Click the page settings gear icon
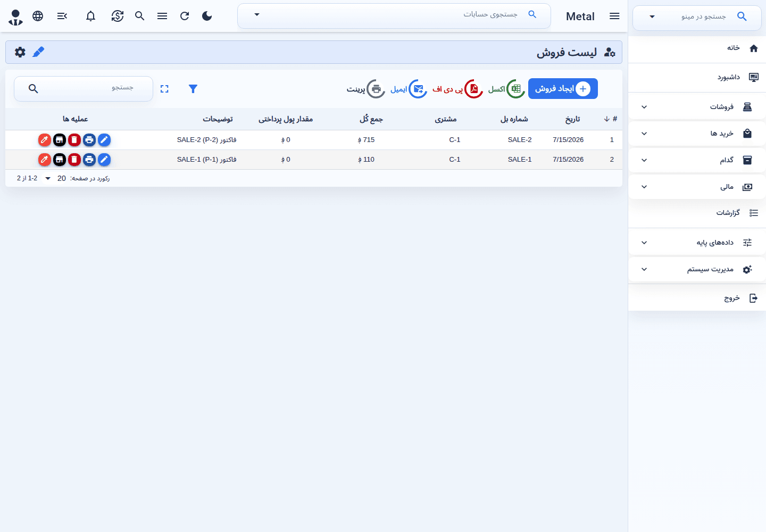This screenshot has height=532, width=766. pos(20,52)
